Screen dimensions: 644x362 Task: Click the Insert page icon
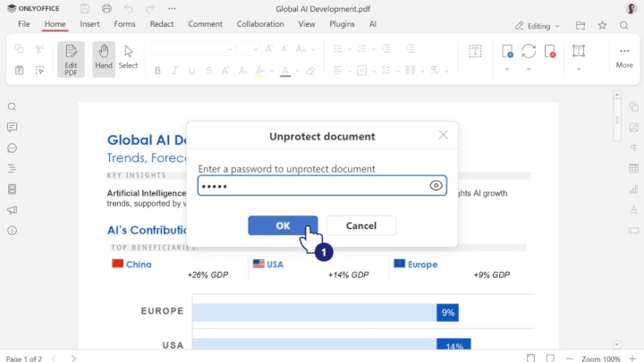coord(507,51)
